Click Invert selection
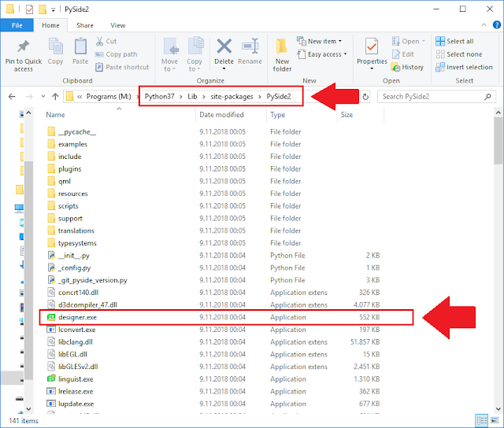The width and height of the screenshot is (504, 428). (464, 67)
